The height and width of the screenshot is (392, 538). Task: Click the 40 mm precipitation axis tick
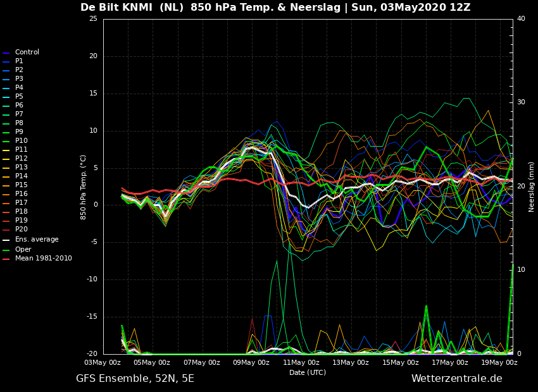521,18
